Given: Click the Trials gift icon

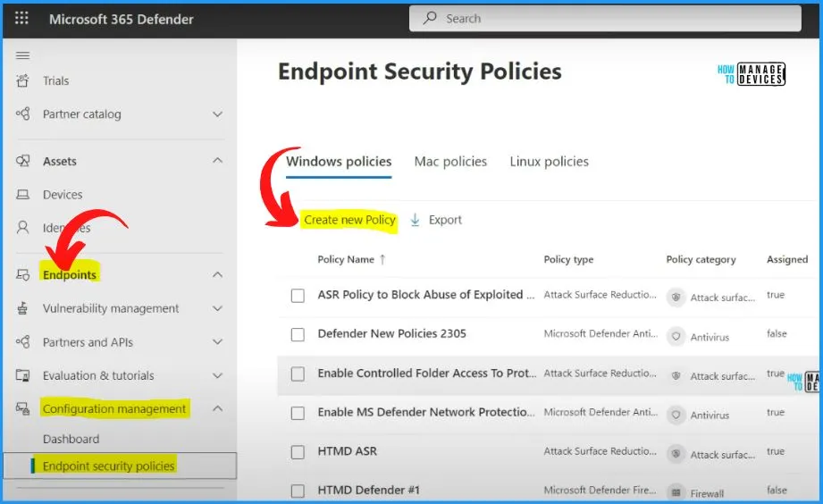Looking at the screenshot, I should (x=22, y=80).
